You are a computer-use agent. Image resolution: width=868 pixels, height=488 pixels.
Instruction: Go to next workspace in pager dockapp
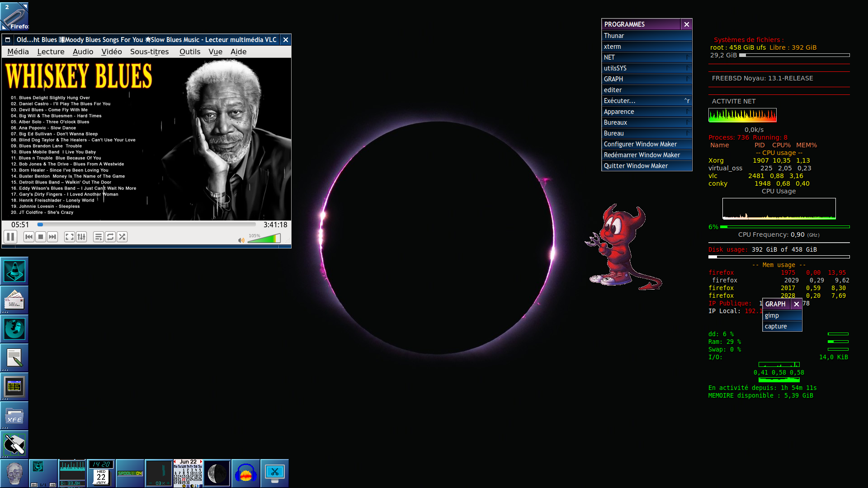pos(52,485)
